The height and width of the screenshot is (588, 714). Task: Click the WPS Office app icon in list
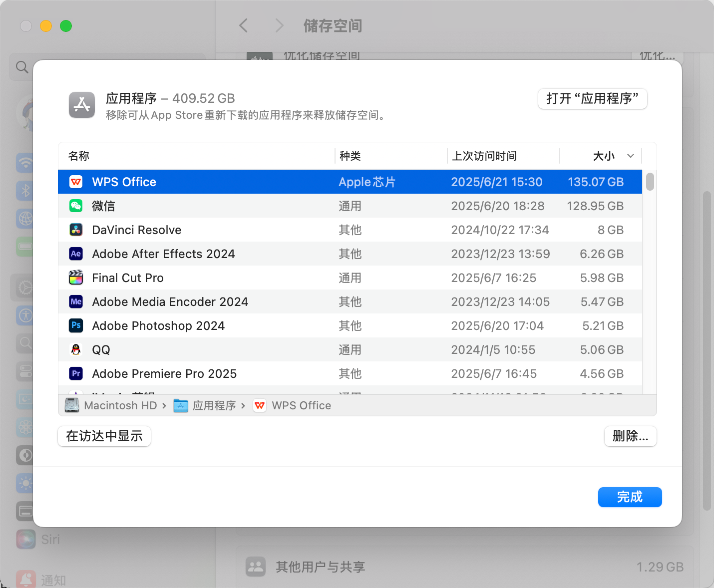click(76, 182)
